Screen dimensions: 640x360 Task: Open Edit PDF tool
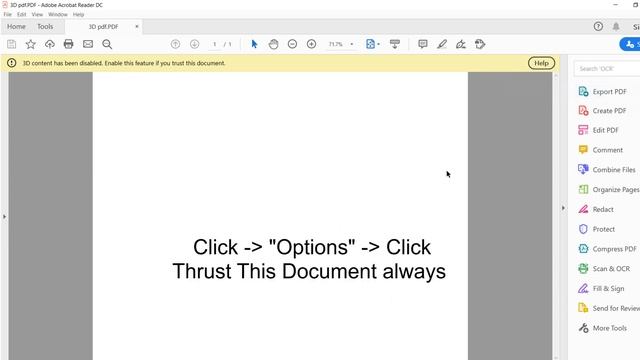point(598,130)
